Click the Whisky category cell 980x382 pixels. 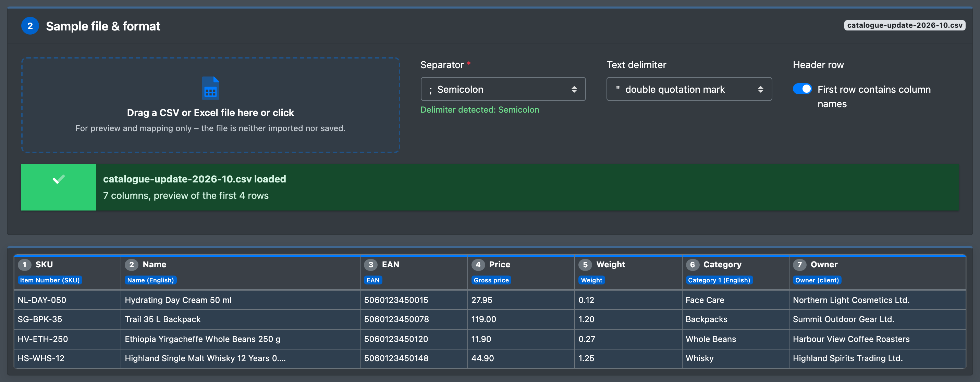[x=735, y=358]
